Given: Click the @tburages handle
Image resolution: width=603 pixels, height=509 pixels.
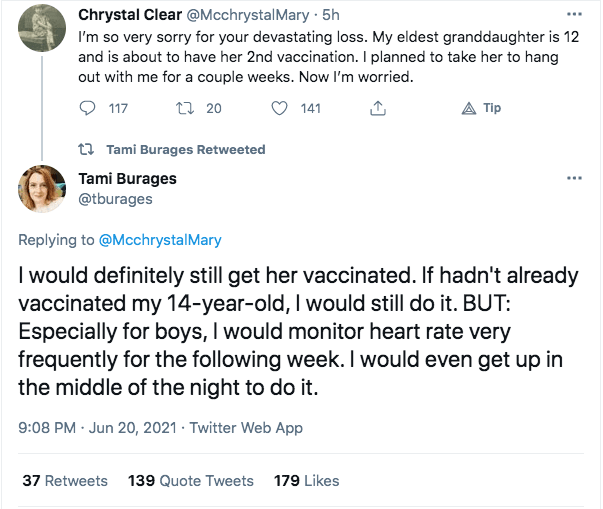Looking at the screenshot, I should coord(115,199).
